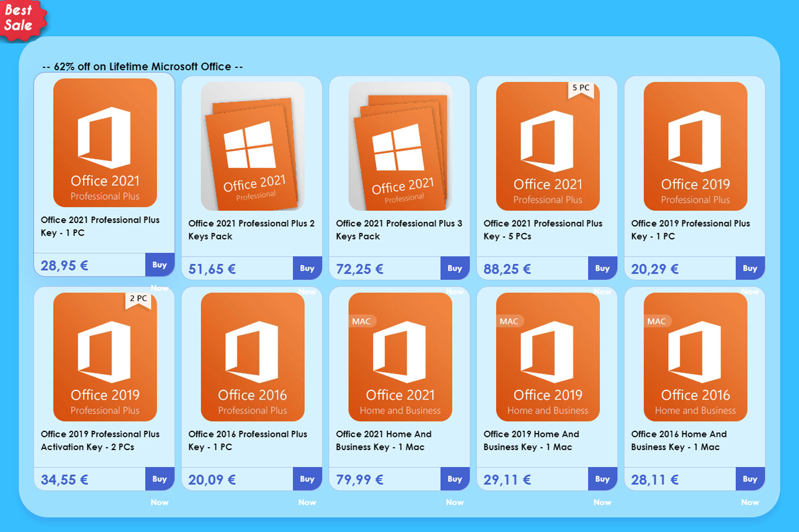The width and height of the screenshot is (799, 532).
Task: Buy the 5 PCs key for 88,25 €
Action: (603, 268)
